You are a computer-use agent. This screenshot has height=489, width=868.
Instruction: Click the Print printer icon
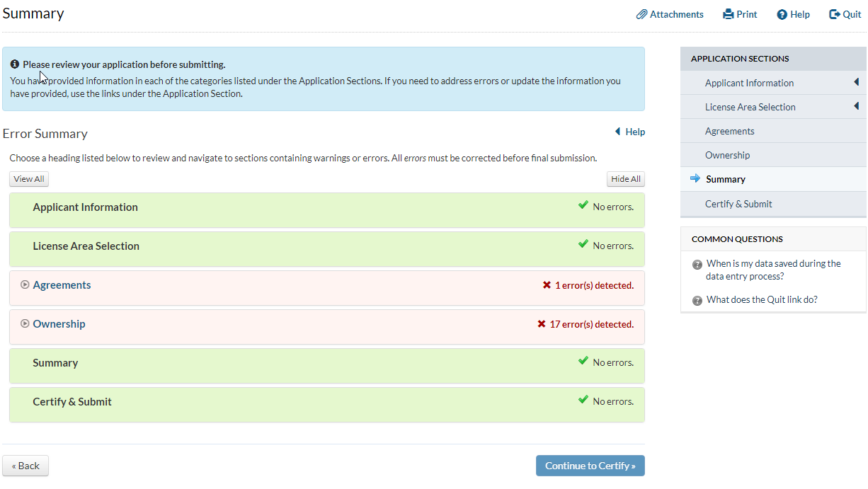[728, 14]
